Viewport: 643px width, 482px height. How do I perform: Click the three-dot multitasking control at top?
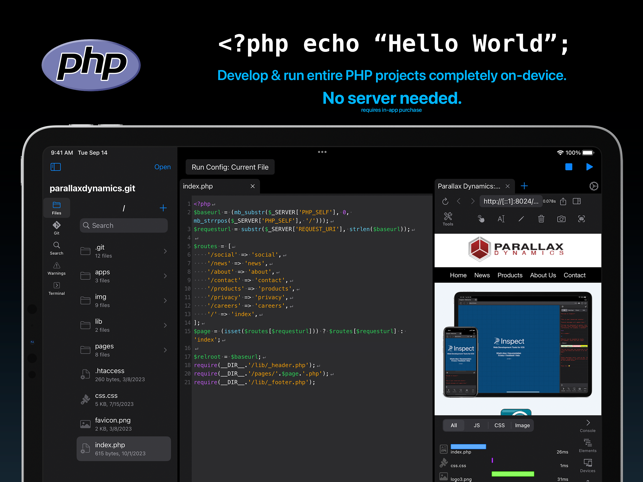pyautogui.click(x=322, y=152)
